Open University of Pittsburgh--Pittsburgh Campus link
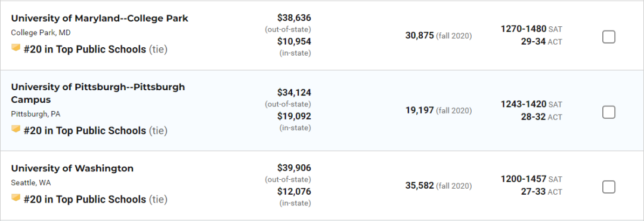 pyautogui.click(x=98, y=93)
